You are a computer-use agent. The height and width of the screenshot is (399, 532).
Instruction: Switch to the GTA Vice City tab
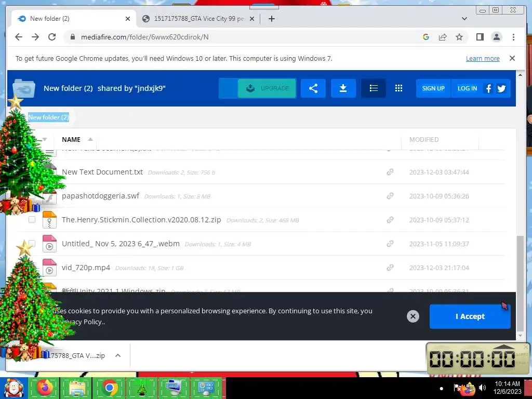[199, 19]
